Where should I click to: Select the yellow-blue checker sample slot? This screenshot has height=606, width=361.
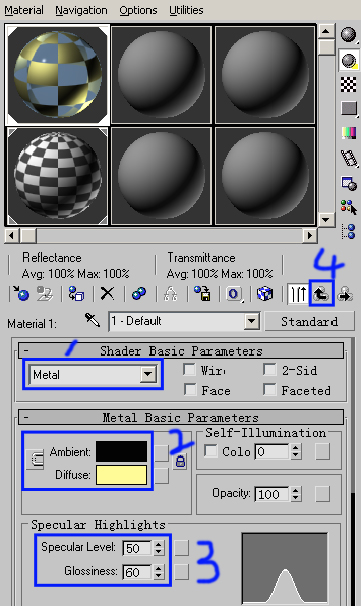[x=58, y=75]
